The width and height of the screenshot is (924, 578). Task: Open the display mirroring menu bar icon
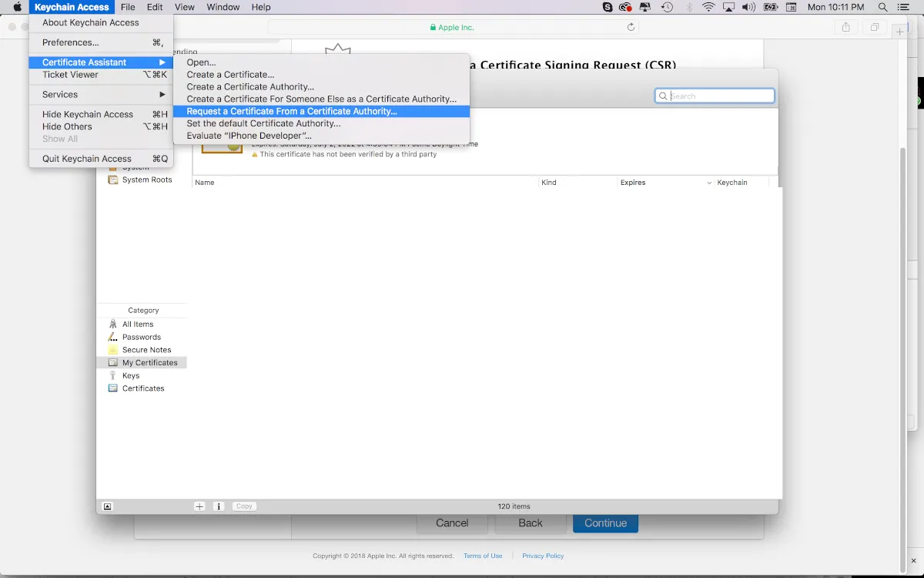pyautogui.click(x=645, y=7)
